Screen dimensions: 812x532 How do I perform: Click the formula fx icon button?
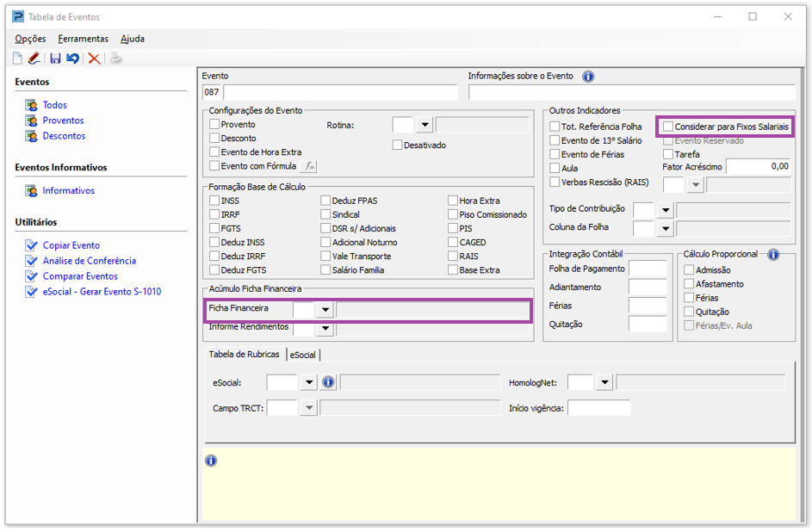[308, 166]
